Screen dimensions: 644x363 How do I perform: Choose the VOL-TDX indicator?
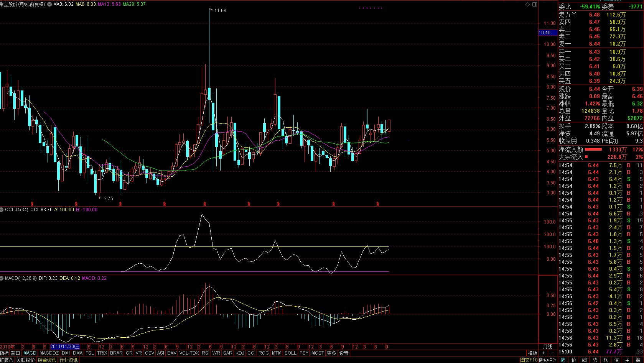point(189,353)
